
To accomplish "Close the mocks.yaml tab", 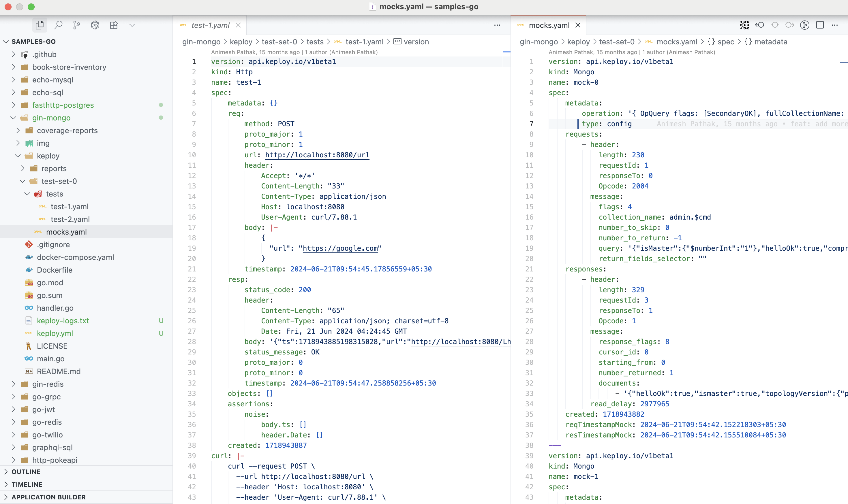I will (x=578, y=25).
